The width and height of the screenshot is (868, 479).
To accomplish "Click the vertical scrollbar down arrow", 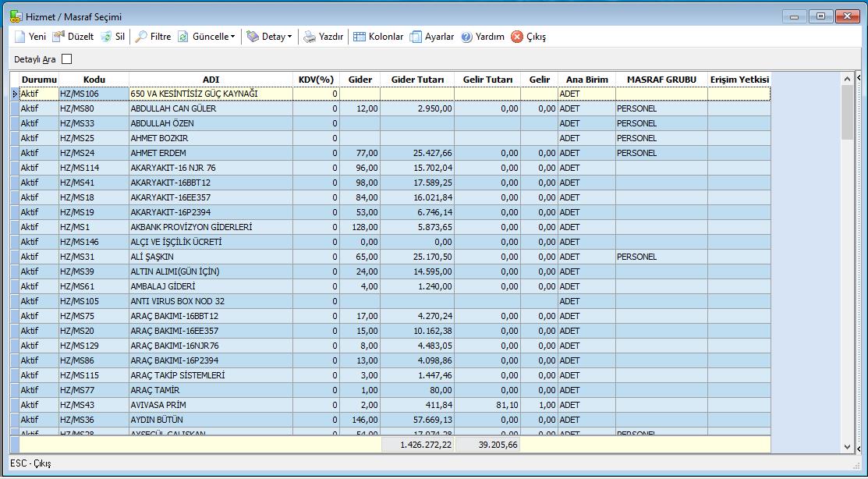I will (x=847, y=447).
